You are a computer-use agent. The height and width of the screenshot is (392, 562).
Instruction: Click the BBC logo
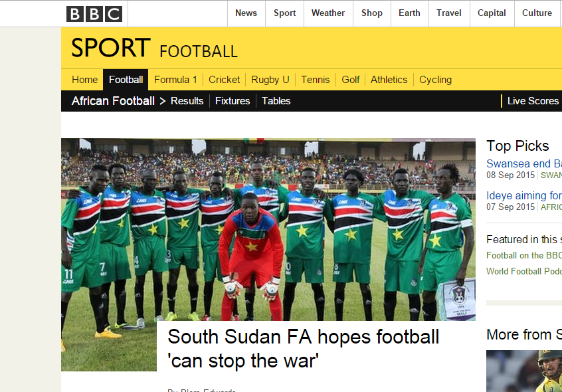(94, 14)
